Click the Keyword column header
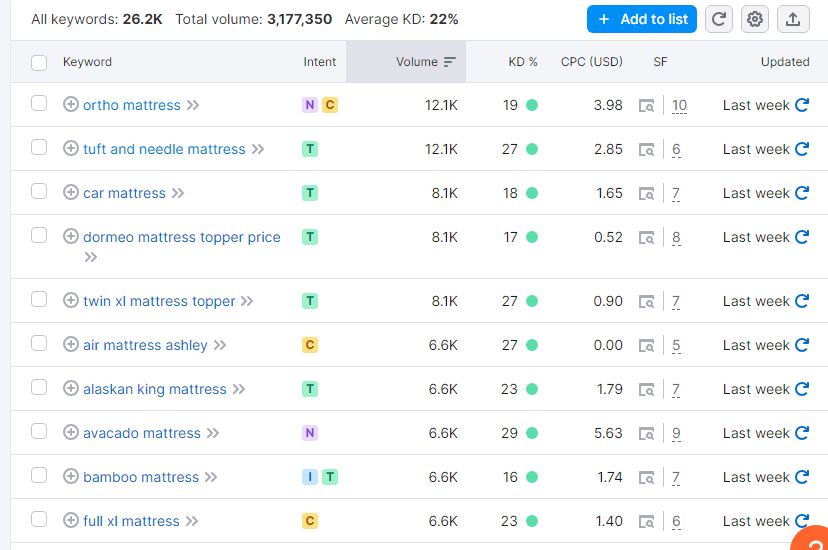The image size is (828, 550). (x=87, y=62)
